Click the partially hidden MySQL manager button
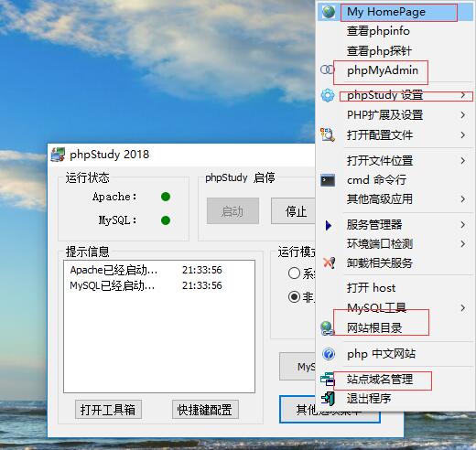The width and height of the screenshot is (476, 450). coord(297,367)
